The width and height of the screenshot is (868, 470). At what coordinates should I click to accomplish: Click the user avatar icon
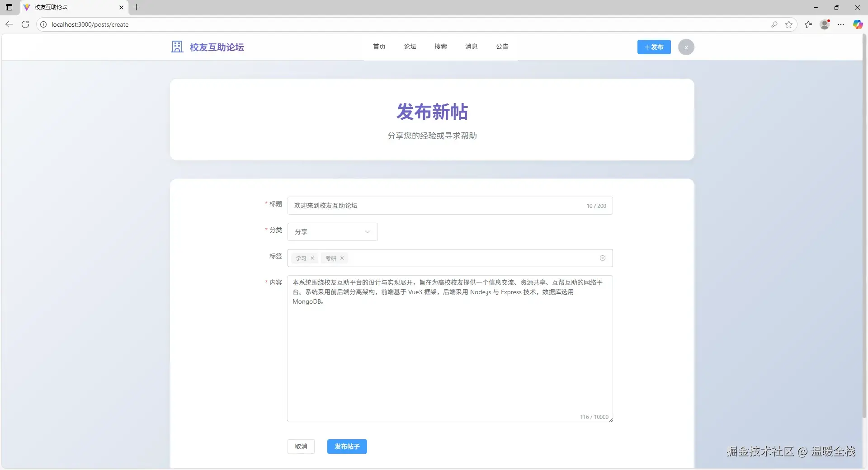point(686,47)
